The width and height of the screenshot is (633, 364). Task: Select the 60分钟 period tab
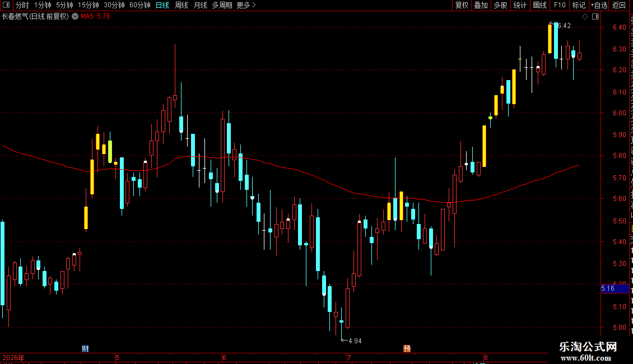click(x=139, y=5)
